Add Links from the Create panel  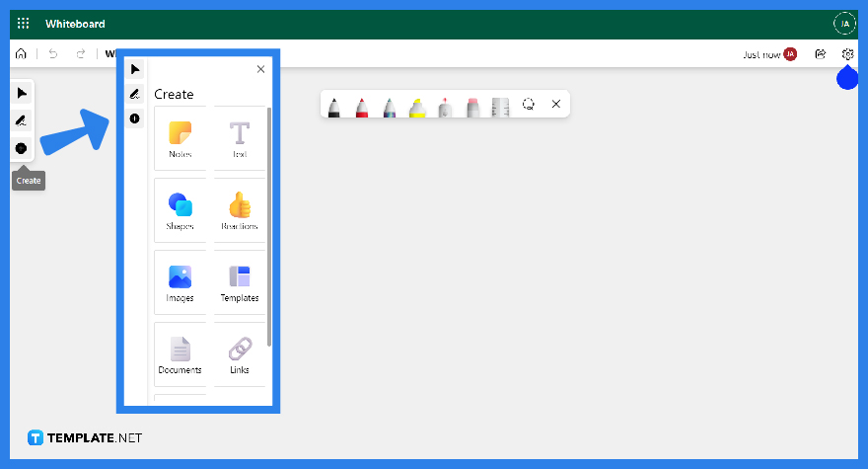(x=240, y=354)
